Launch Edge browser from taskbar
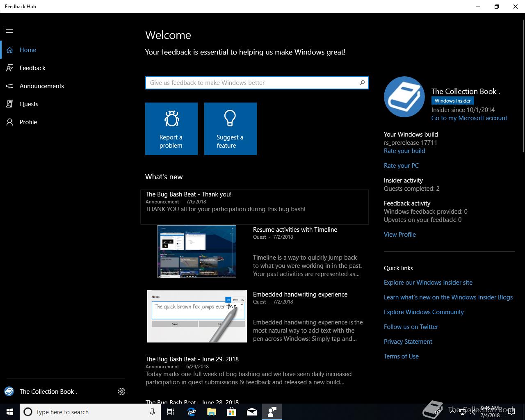 (x=191, y=412)
